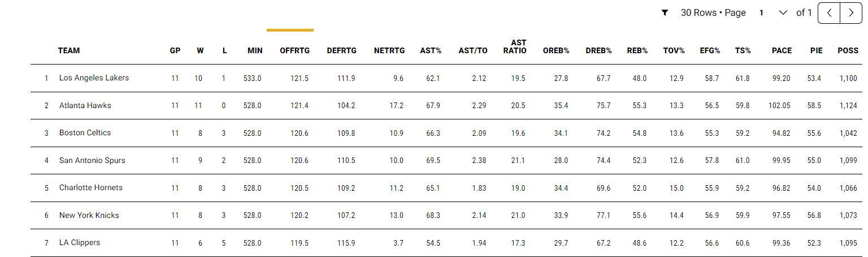Open the page number dropdown
This screenshot has height=257, width=868.
(x=772, y=12)
